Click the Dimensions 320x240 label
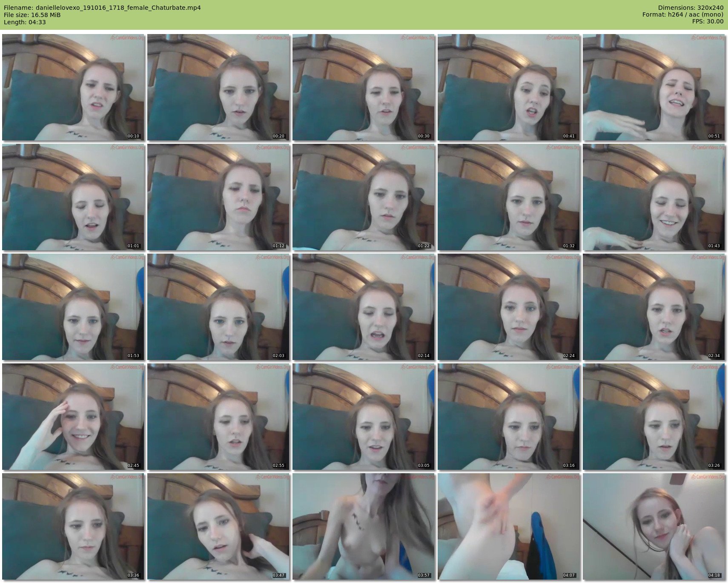 tap(691, 8)
